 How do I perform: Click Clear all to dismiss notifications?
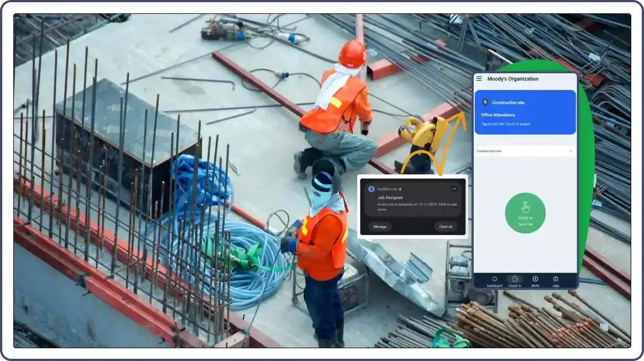(x=445, y=227)
